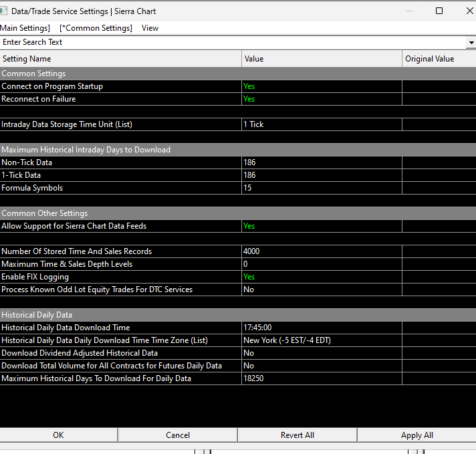
Task: Open Intraday Data Storage Time Unit list value
Action: pyautogui.click(x=322, y=124)
